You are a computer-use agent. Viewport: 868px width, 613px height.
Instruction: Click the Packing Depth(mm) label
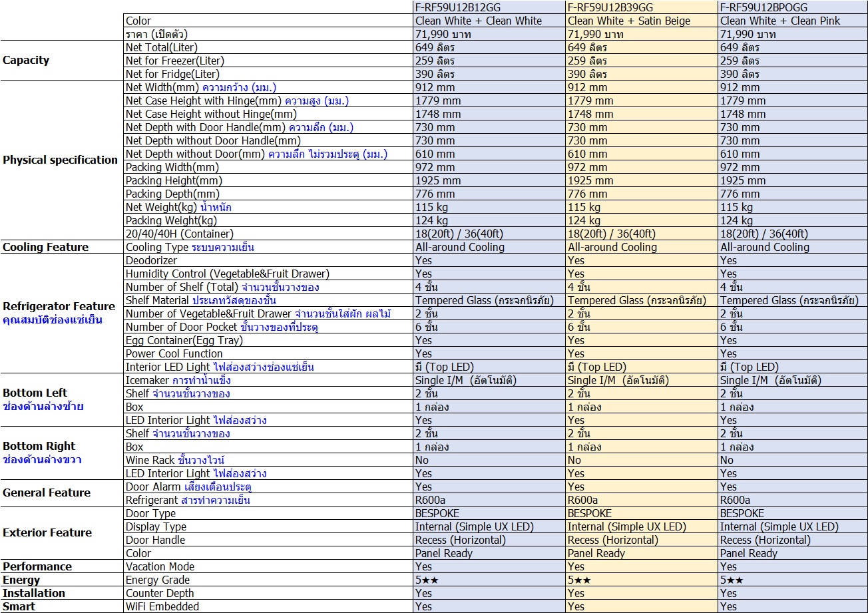pos(172,194)
